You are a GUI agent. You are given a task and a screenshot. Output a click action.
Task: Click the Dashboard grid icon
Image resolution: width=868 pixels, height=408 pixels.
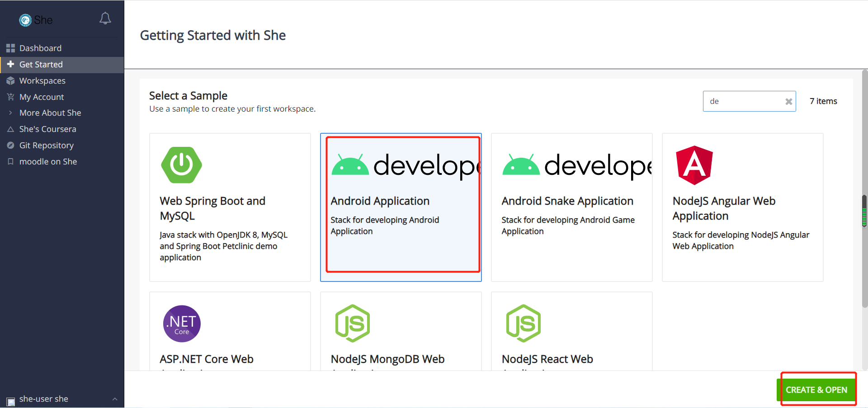click(10, 48)
